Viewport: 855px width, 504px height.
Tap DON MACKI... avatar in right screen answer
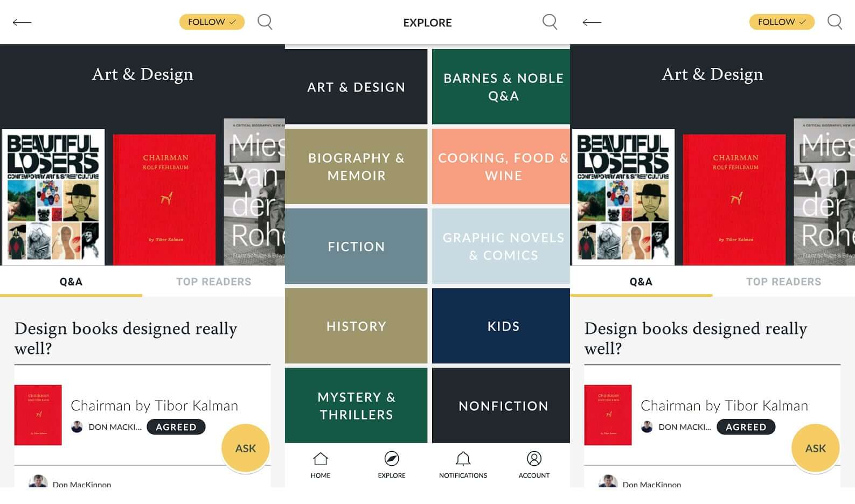point(647,427)
